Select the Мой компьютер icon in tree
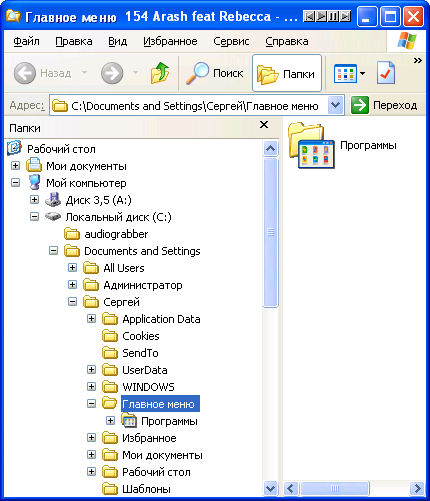The image size is (430, 501). tap(34, 183)
